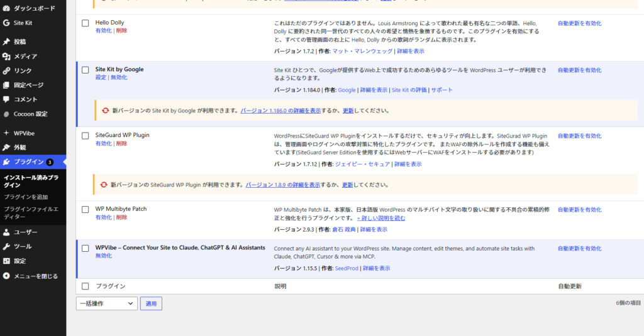Deactivate WPVibe via 無効化 link
This screenshot has width=644, height=336.
[x=104, y=256]
